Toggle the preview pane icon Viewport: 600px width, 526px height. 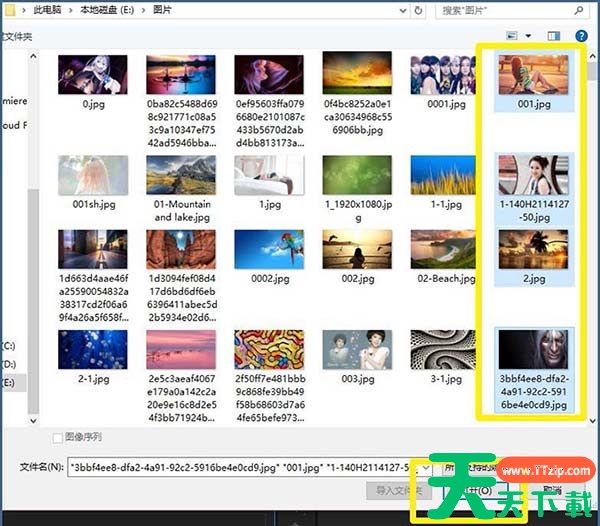pos(554,36)
